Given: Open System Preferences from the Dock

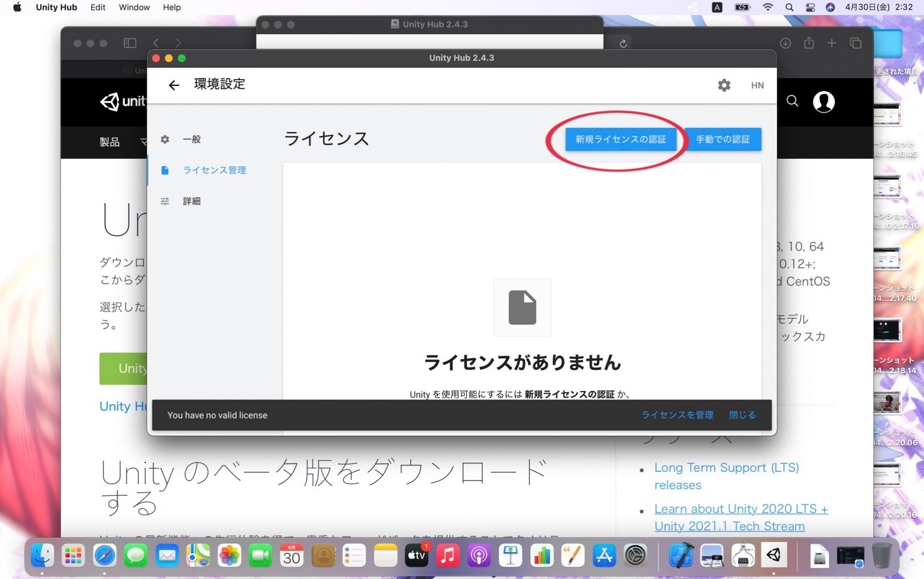Looking at the screenshot, I should [x=635, y=555].
